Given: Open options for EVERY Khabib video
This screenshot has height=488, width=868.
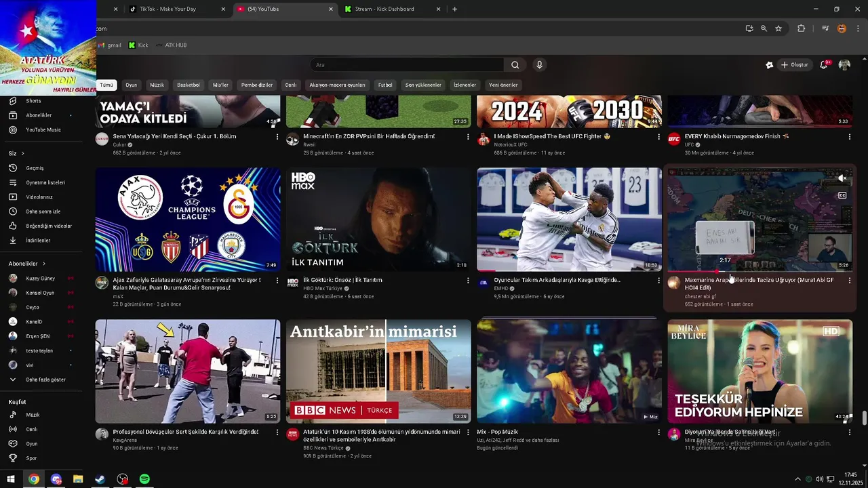Looking at the screenshot, I should click(850, 137).
